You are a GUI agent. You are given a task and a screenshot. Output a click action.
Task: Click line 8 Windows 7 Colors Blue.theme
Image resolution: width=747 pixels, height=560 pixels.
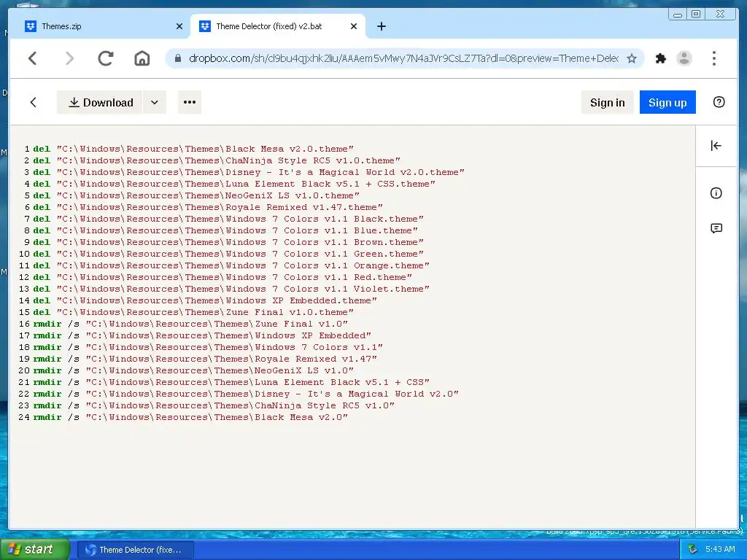coord(225,230)
